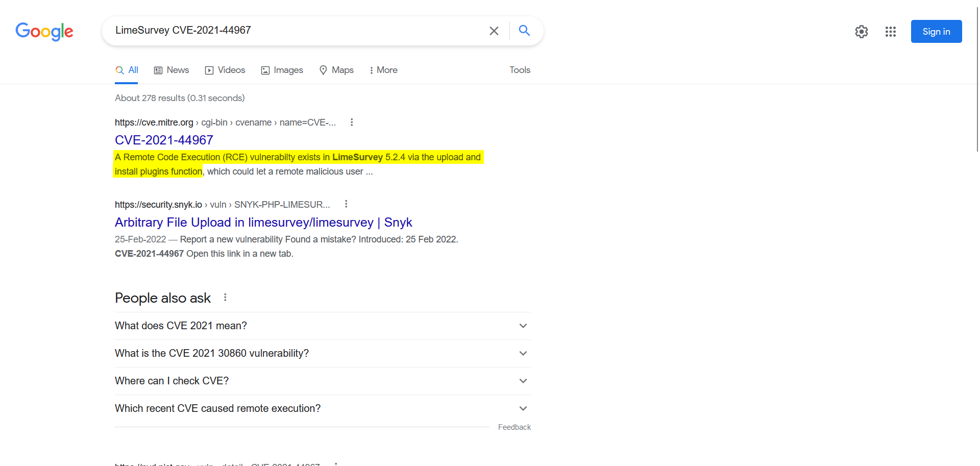Click inside the search query field
Viewport: 980px width, 466px height.
296,31
